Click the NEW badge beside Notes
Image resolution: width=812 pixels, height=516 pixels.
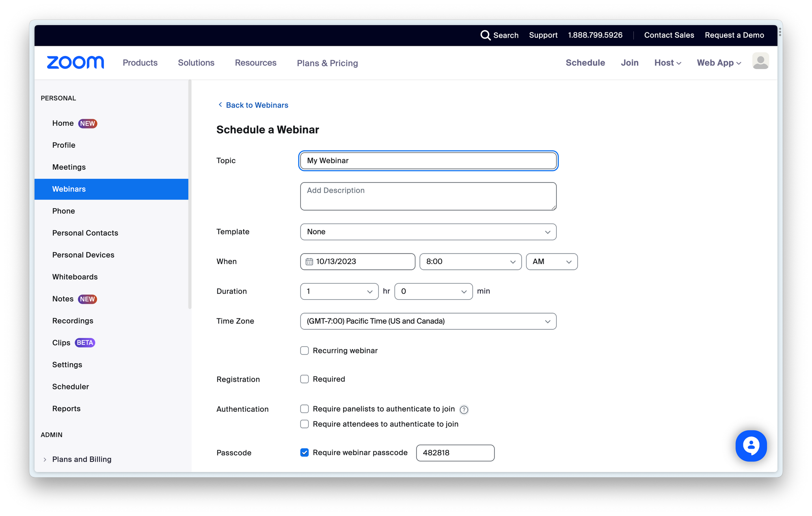(x=88, y=299)
